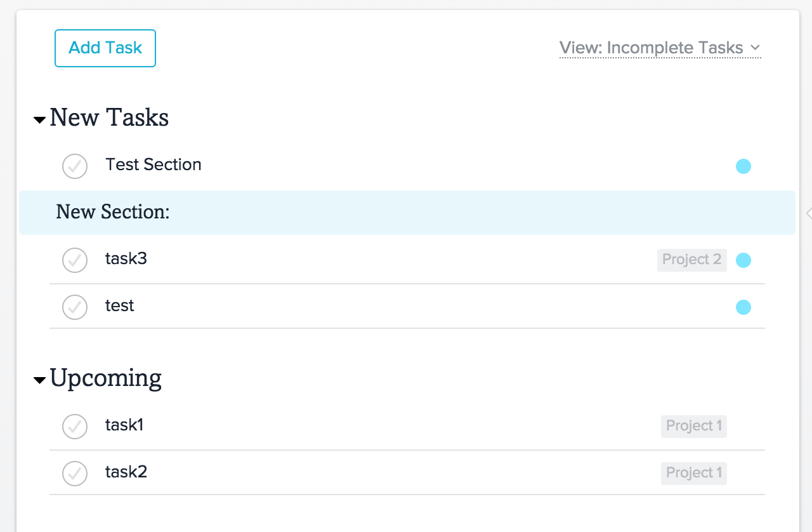Open the Project 1 tag on task2

pos(693,473)
